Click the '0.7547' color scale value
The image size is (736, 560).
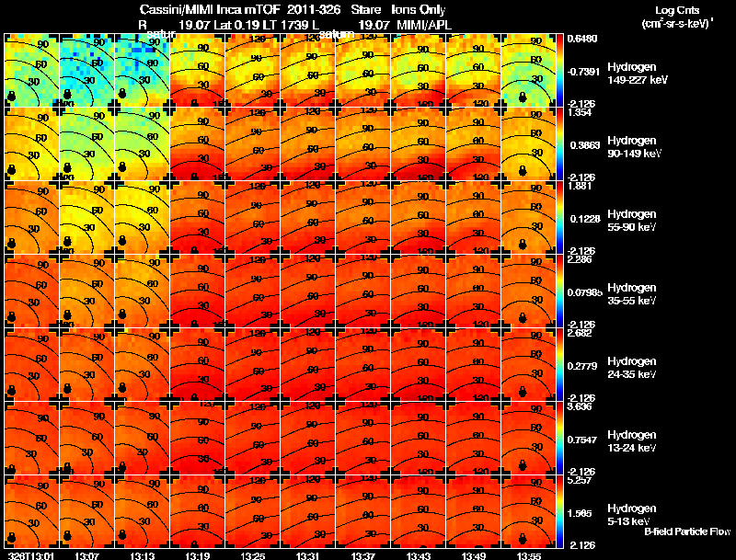pos(582,440)
